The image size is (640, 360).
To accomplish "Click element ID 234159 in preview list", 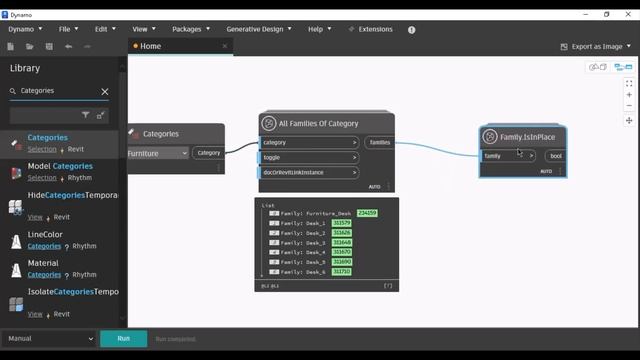I will click(x=367, y=213).
